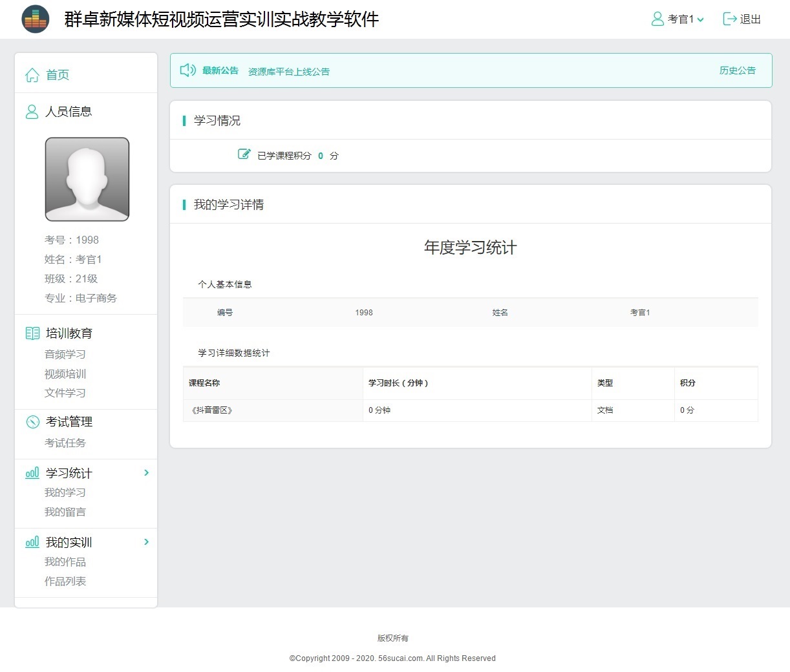
Task: Click the book icon beside 培训教育
Action: coord(32,333)
